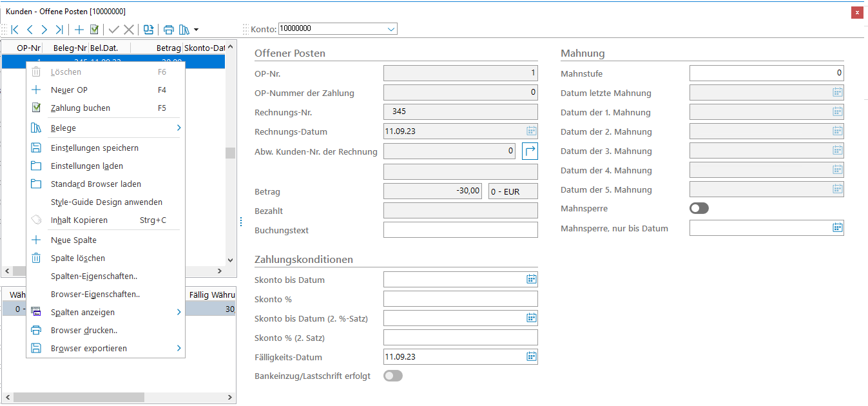The height and width of the screenshot is (406, 868).
Task: Select Zahlung buchen from context menu
Action: [81, 108]
